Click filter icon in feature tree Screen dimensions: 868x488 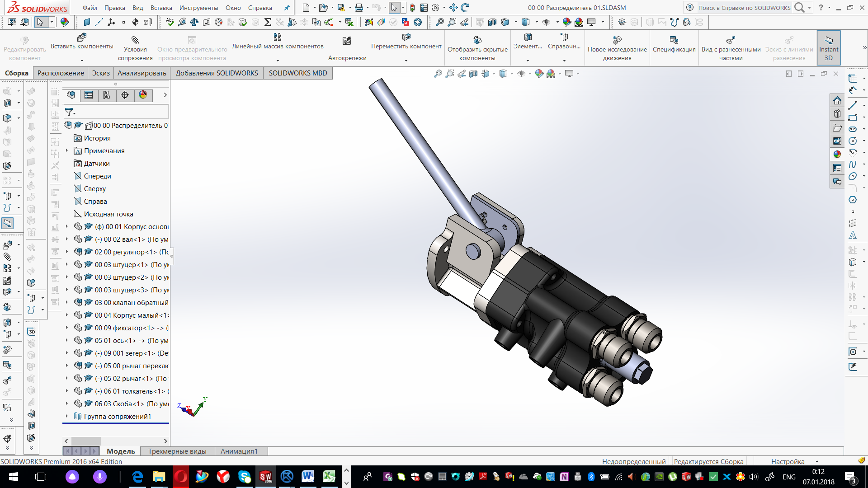69,112
